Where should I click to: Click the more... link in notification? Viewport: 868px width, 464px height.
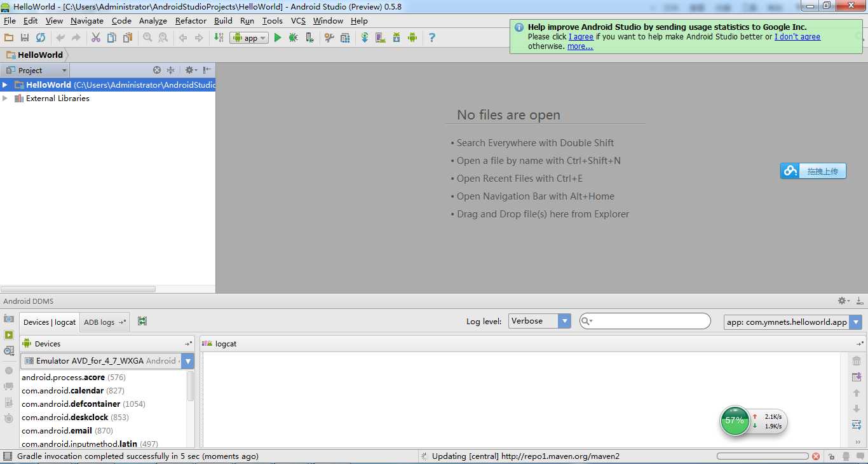[580, 46]
